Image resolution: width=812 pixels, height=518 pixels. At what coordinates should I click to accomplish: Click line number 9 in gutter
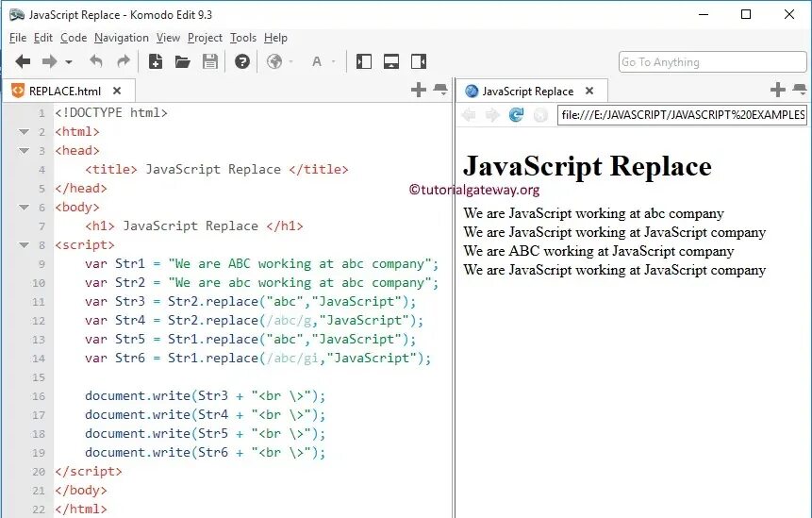coord(41,264)
